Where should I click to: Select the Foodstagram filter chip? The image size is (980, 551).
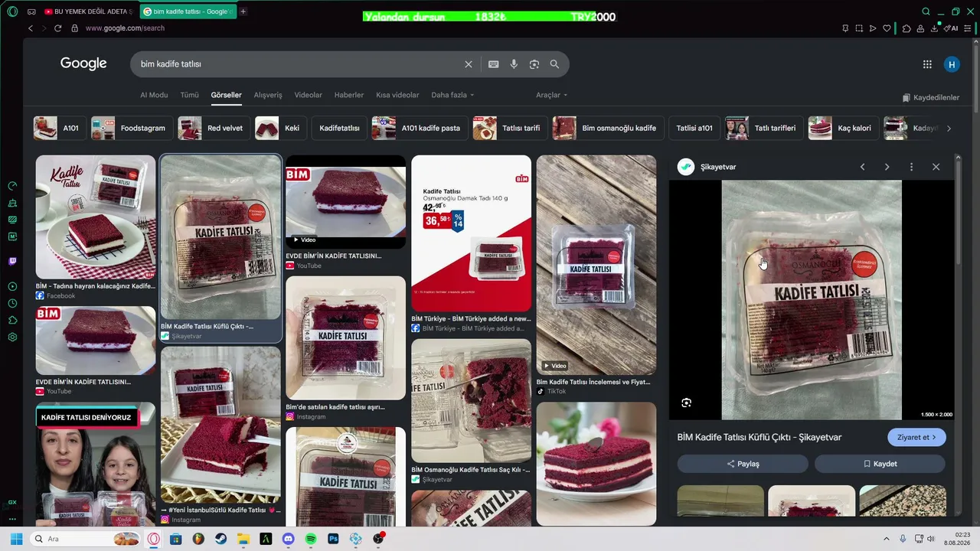point(132,128)
